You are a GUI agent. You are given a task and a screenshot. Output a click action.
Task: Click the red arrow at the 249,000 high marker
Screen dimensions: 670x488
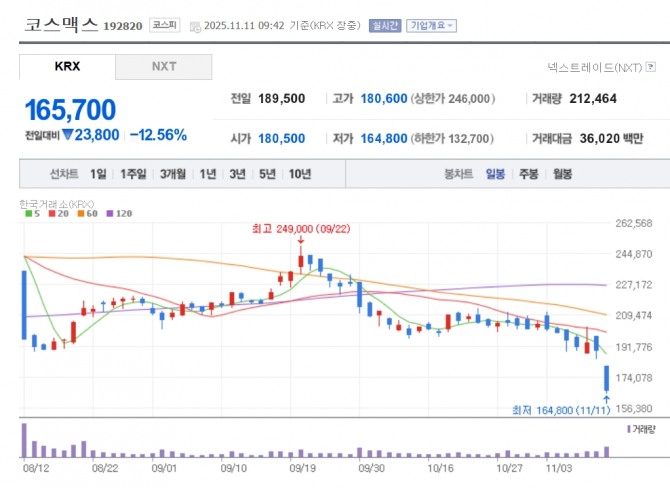pos(300,241)
